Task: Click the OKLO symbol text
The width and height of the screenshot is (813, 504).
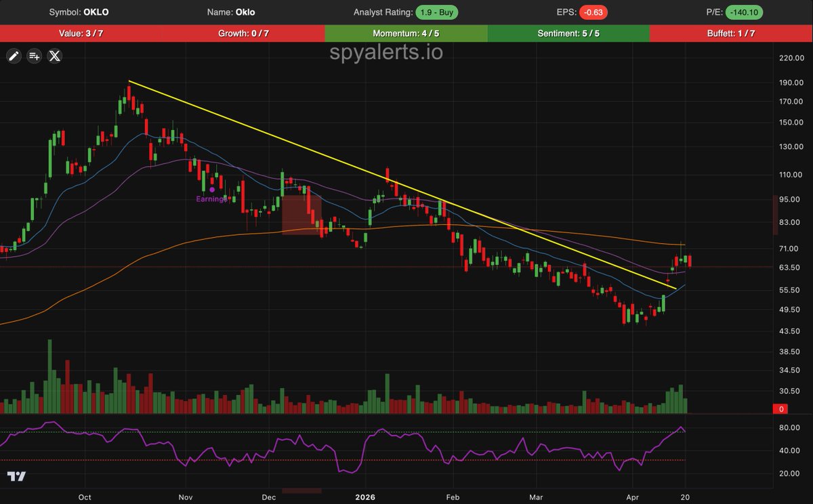Action: click(97, 12)
